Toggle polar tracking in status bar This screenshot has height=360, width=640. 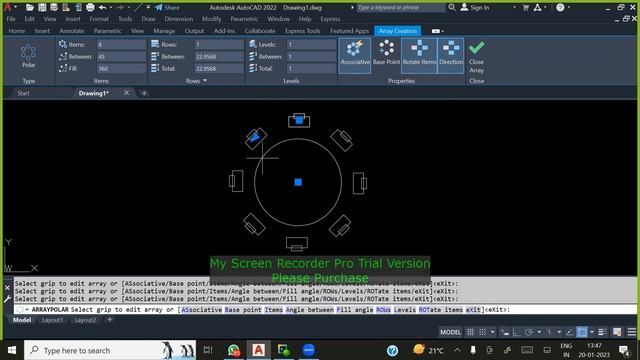coord(529,332)
